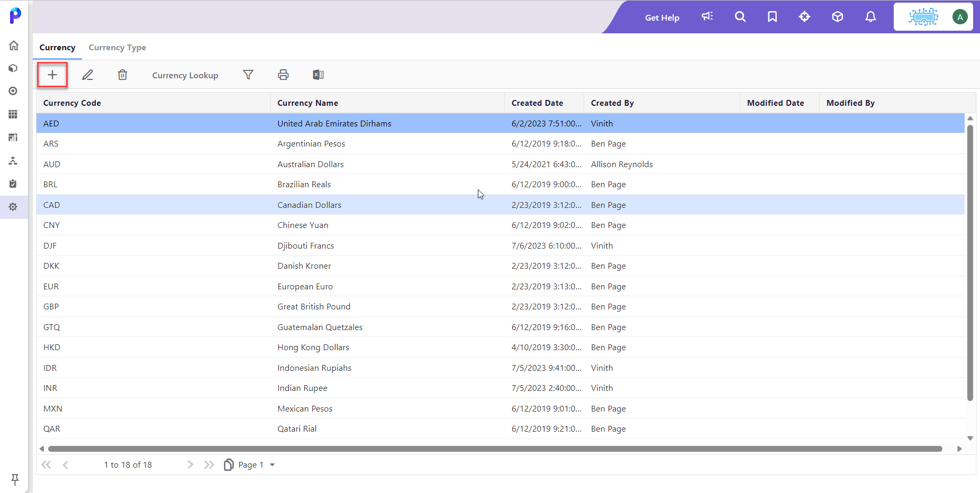The width and height of the screenshot is (980, 493).
Task: Select Indian Rupee name cell
Action: tap(387, 388)
